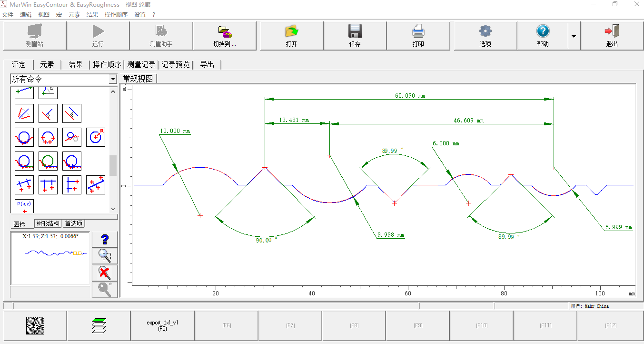This screenshot has width=644, height=344.
Task: Select the green circle fit icon
Action: [48, 161]
